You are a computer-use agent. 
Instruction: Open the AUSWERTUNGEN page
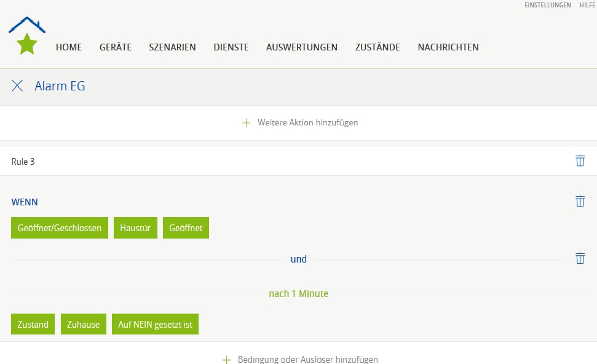[302, 47]
